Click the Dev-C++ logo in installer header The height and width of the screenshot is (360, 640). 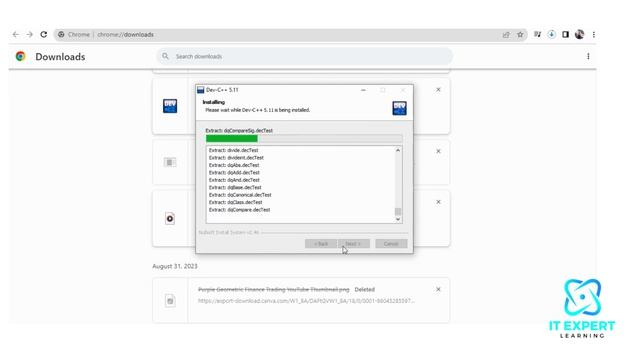pyautogui.click(x=399, y=108)
